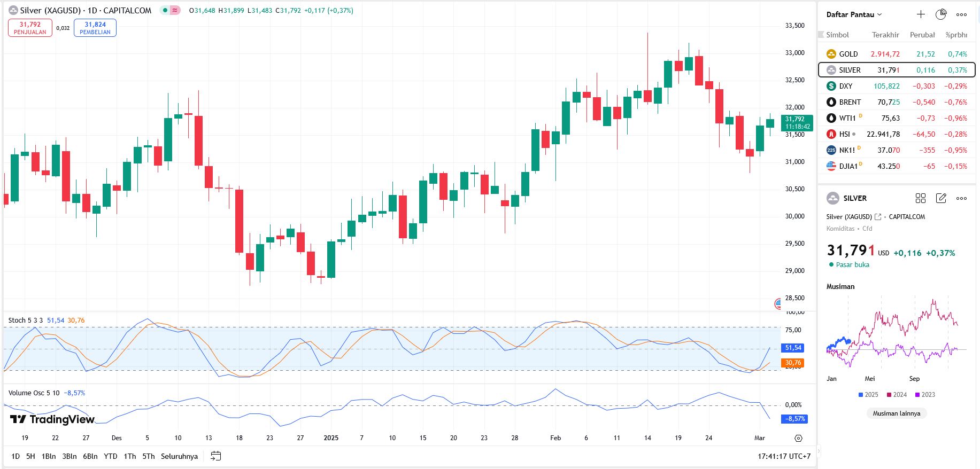
Task: Toggle the 2025 seasonal series legend
Action: point(868,395)
